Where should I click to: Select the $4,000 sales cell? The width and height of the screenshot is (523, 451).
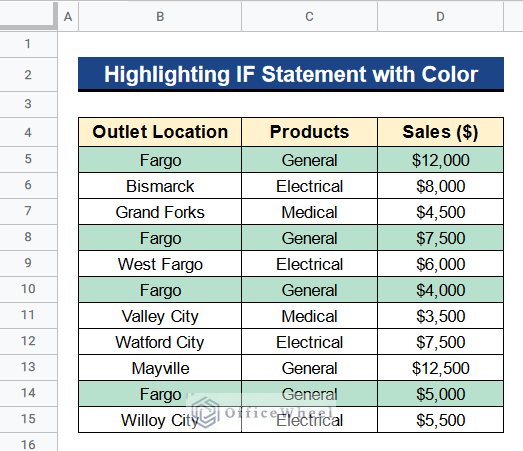coord(440,290)
